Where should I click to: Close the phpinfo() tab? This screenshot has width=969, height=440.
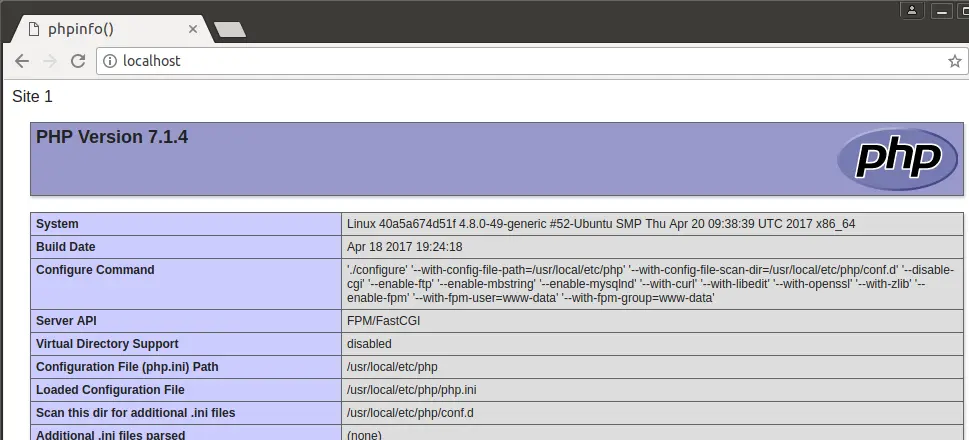[193, 29]
